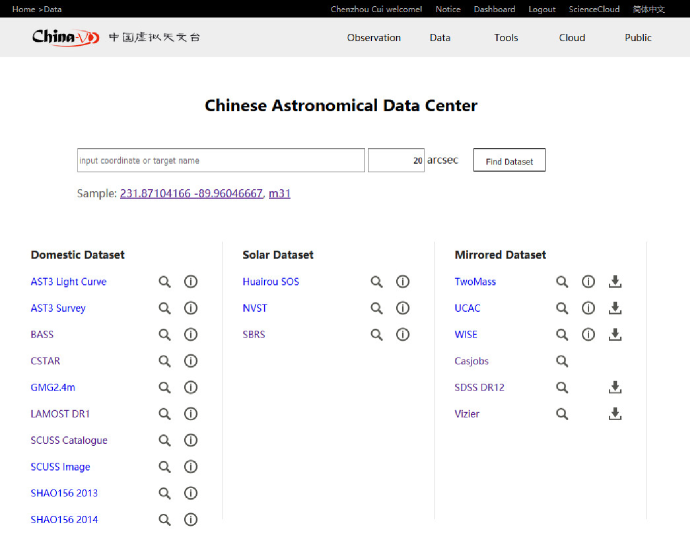Click the m31 sample link

pos(279,193)
